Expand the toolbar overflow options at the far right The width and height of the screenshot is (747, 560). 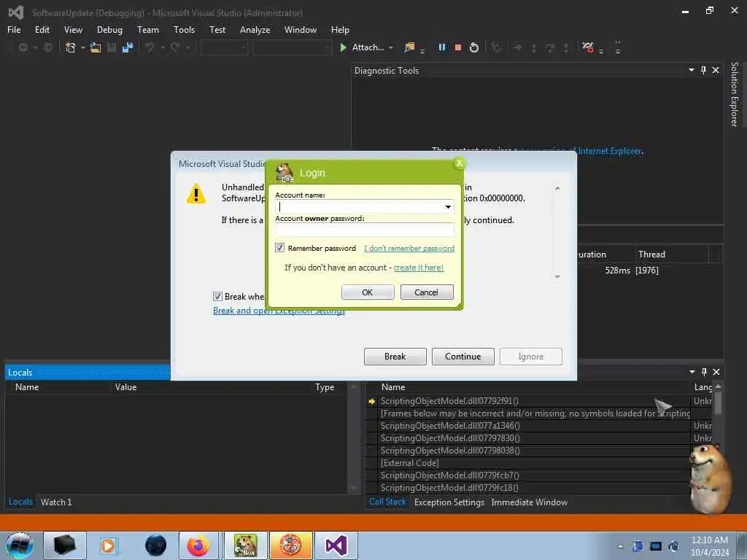pos(618,47)
